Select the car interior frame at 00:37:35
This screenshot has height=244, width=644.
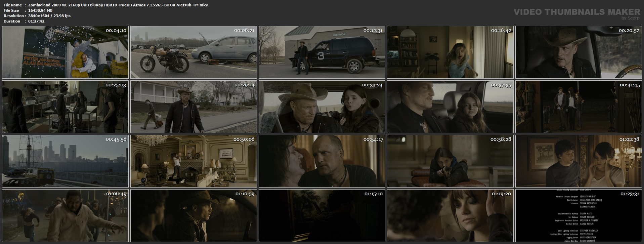(450, 107)
